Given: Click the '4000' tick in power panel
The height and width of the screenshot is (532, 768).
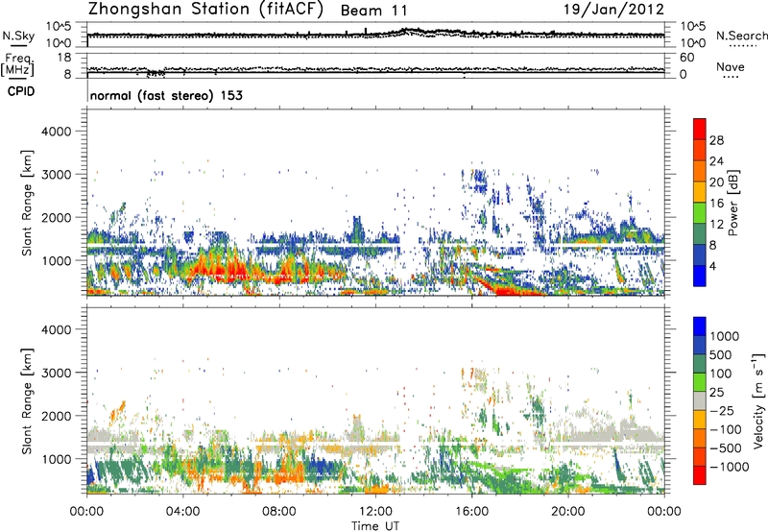Looking at the screenshot, I should [56, 132].
